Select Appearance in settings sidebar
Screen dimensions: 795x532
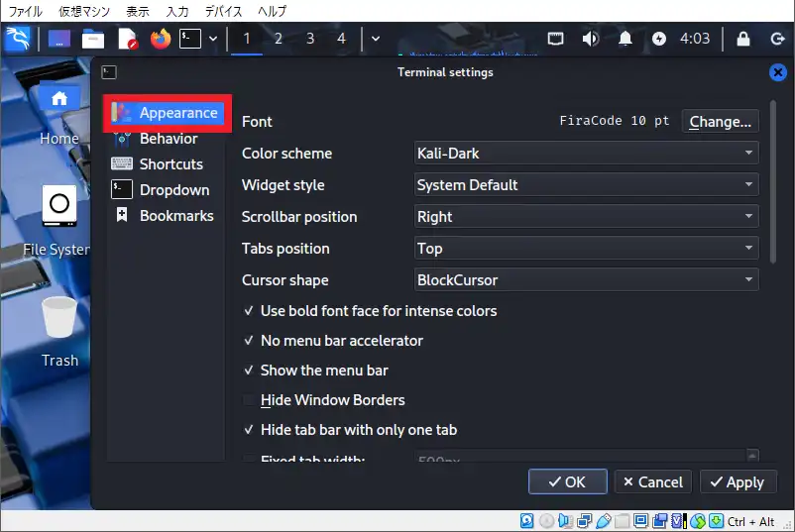pyautogui.click(x=168, y=113)
